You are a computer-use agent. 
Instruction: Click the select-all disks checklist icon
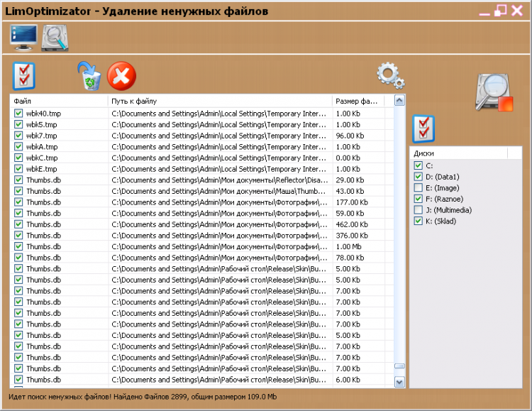click(x=423, y=129)
